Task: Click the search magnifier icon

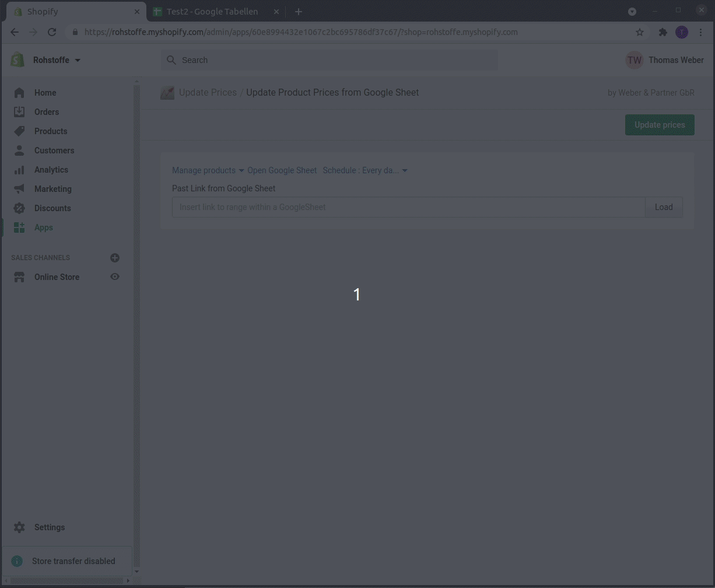Action: click(x=171, y=60)
